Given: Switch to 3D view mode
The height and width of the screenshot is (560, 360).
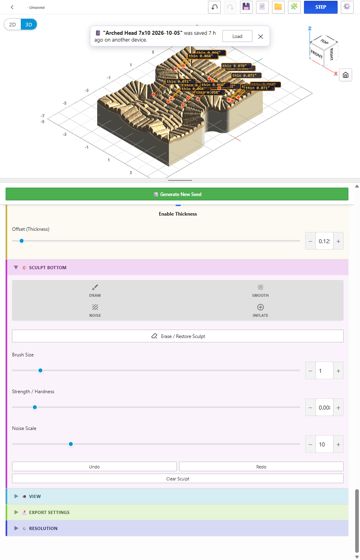Looking at the screenshot, I should point(29,25).
